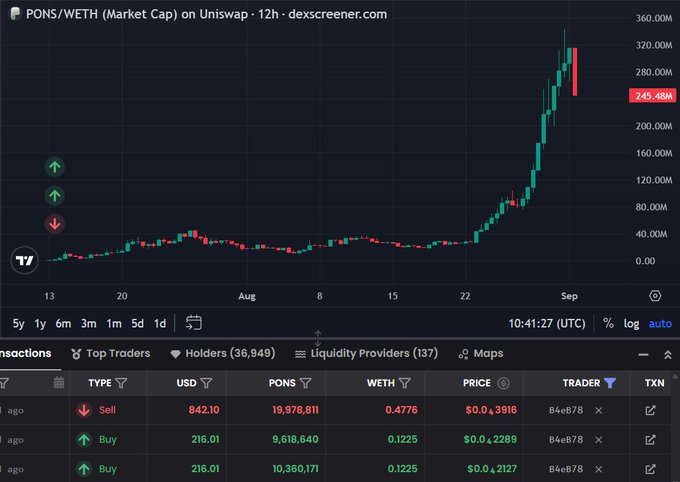Toggle percent scale mode

pyautogui.click(x=608, y=324)
